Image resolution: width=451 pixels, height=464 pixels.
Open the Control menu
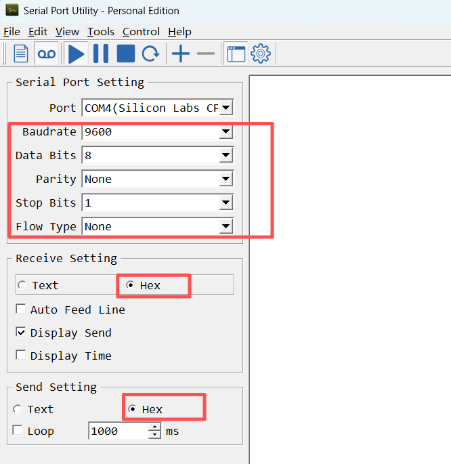141,32
